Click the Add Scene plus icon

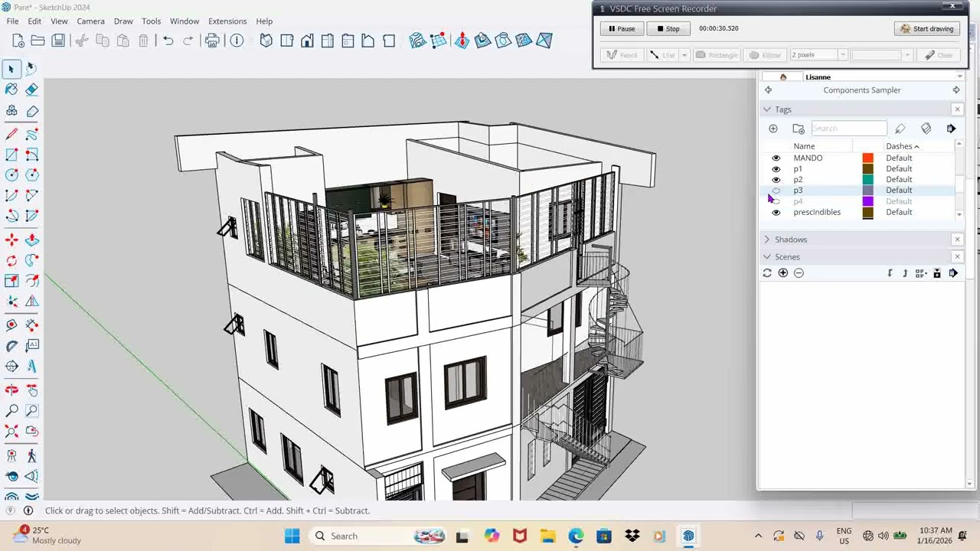tap(783, 273)
